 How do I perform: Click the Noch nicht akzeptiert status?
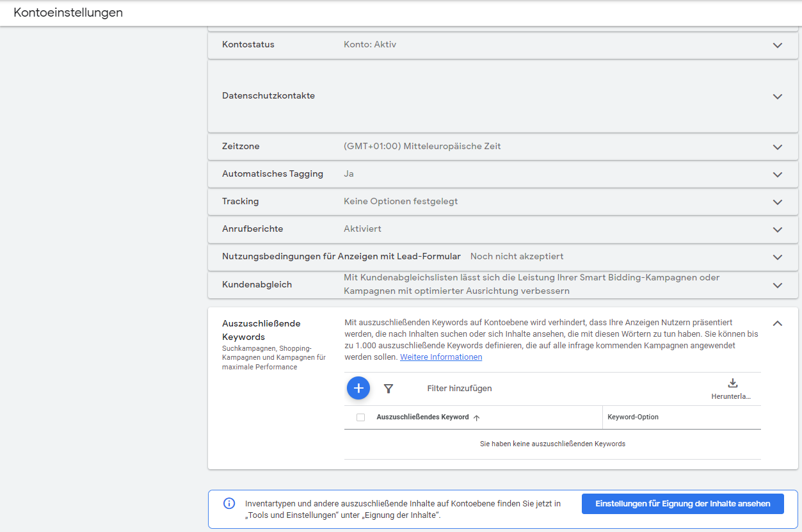(x=517, y=257)
